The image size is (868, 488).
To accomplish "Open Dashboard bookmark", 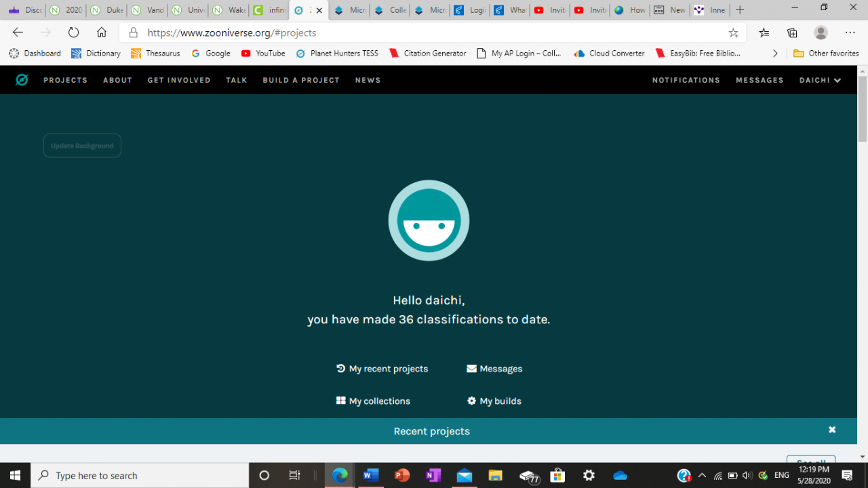I will [x=35, y=53].
